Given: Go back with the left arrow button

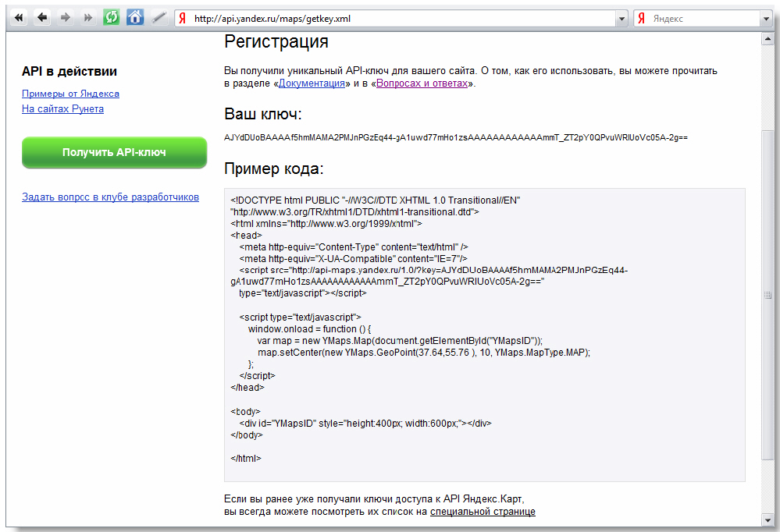Looking at the screenshot, I should 42,18.
